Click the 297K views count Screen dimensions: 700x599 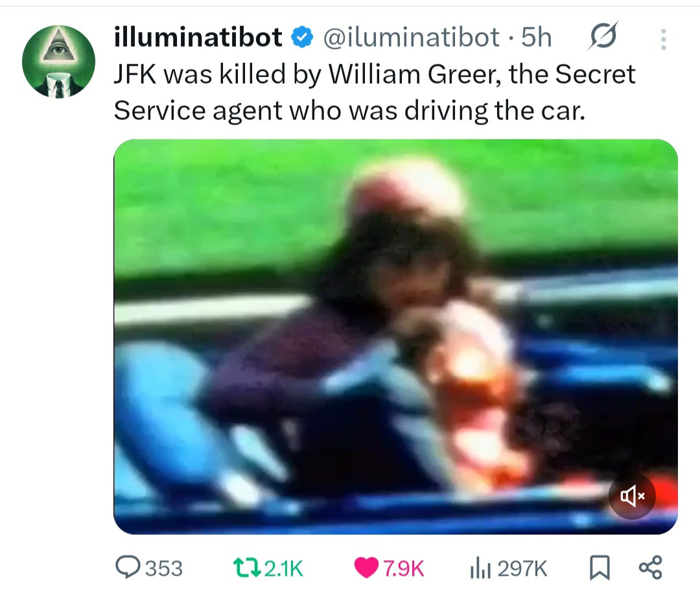(x=522, y=569)
